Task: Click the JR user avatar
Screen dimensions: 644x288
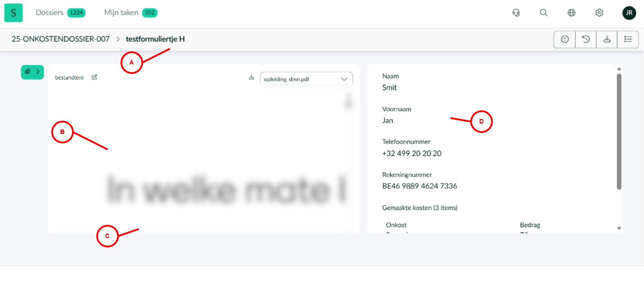Action: coord(629,13)
